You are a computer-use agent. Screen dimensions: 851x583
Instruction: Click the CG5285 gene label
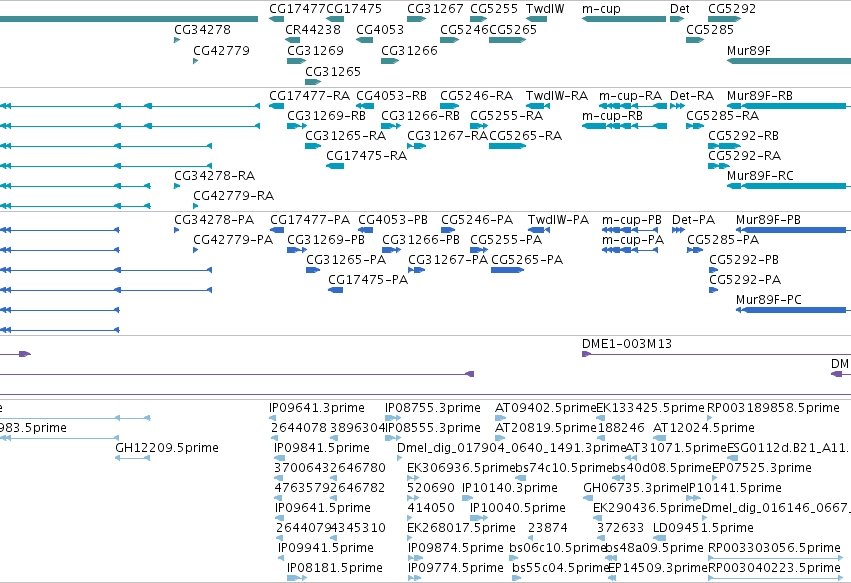(710, 29)
